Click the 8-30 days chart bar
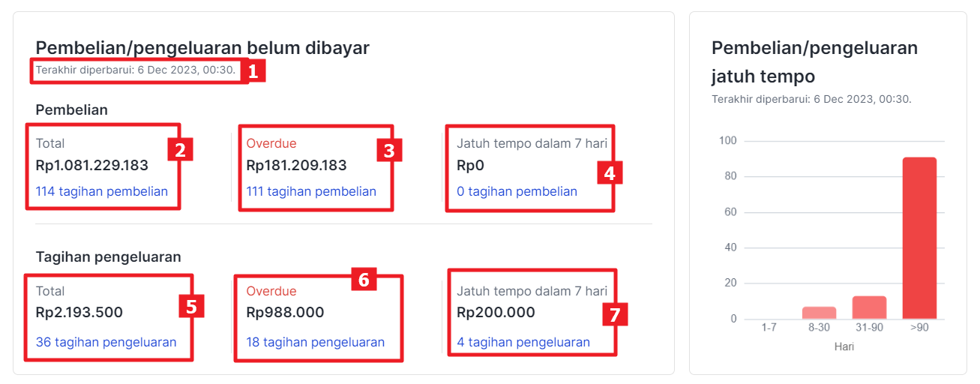Screen dimensions: 980x384 pos(819,313)
